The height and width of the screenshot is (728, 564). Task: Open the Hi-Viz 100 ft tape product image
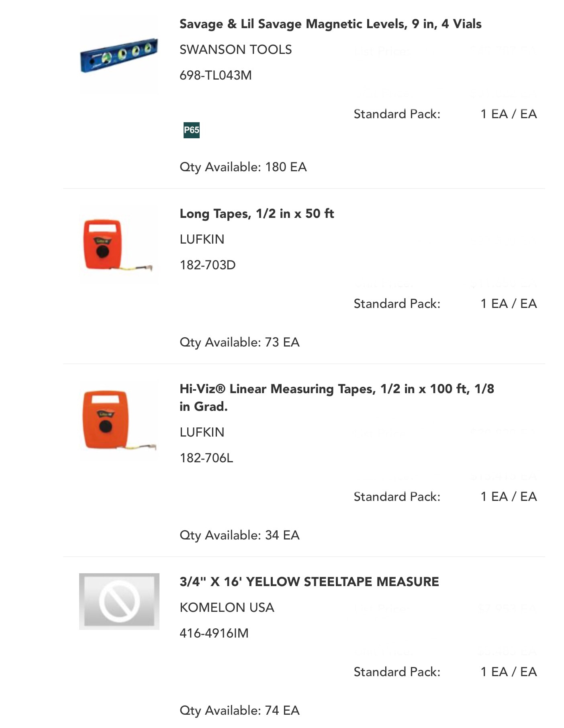(x=119, y=420)
